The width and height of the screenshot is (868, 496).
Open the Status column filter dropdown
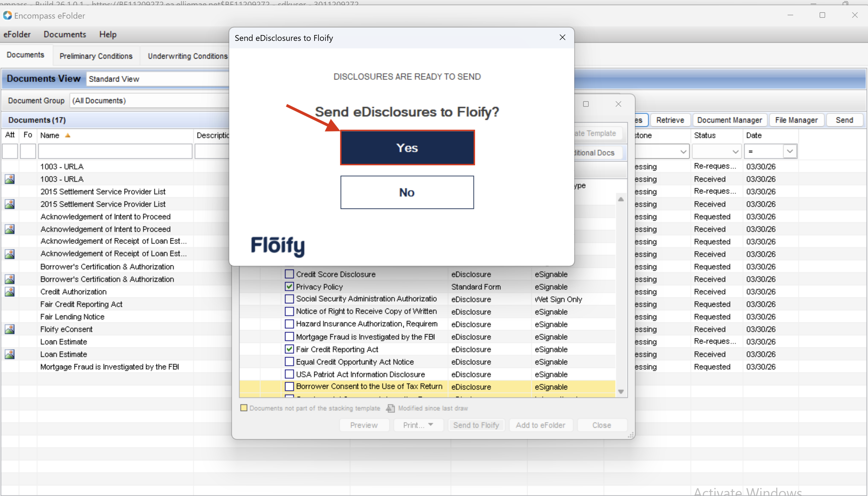tap(735, 151)
